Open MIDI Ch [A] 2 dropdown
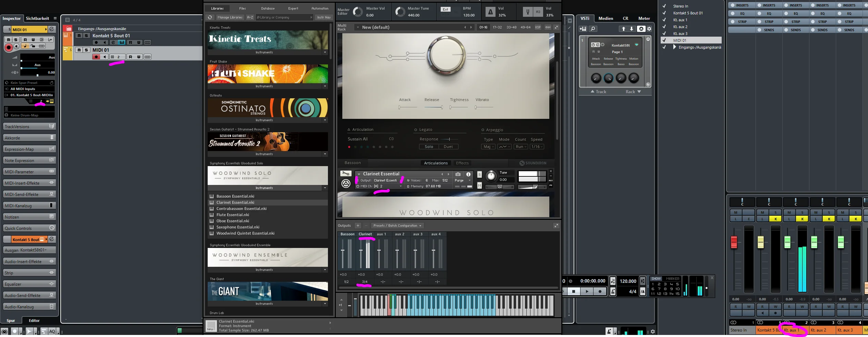Viewport: 868px width, 337px height. [380, 186]
